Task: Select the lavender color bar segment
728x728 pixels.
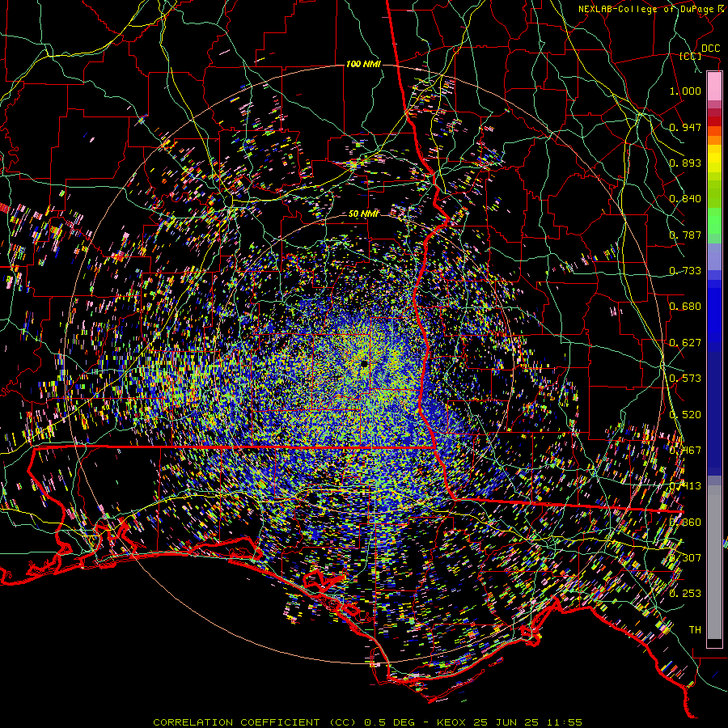Action: coord(714,257)
